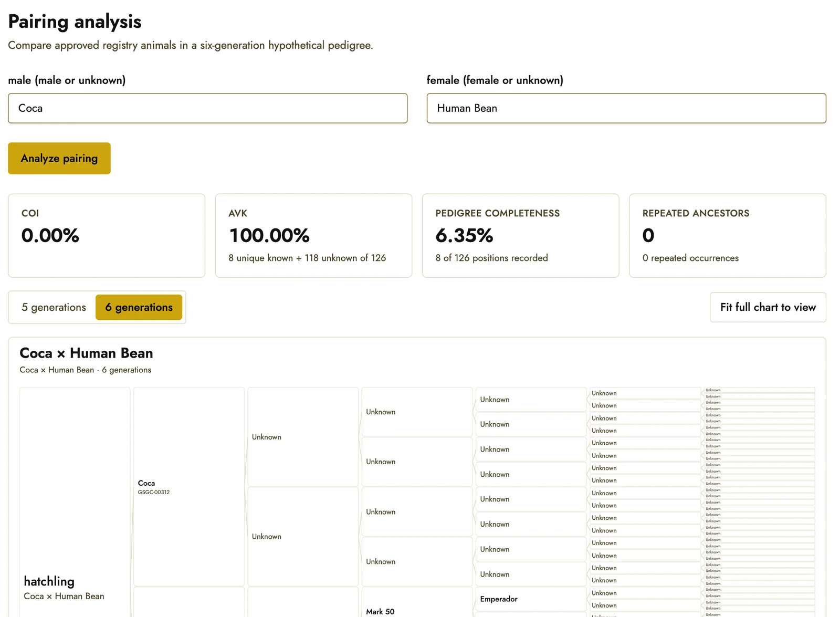This screenshot has height=617, width=840.
Task: Click the '8 unique known + 118 unknown of 126' text
Action: [307, 258]
